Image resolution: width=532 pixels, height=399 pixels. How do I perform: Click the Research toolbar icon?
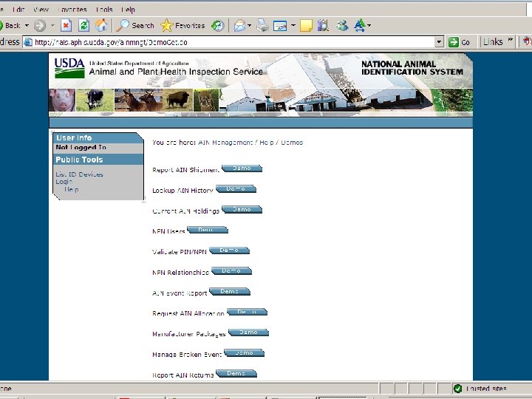(324, 25)
